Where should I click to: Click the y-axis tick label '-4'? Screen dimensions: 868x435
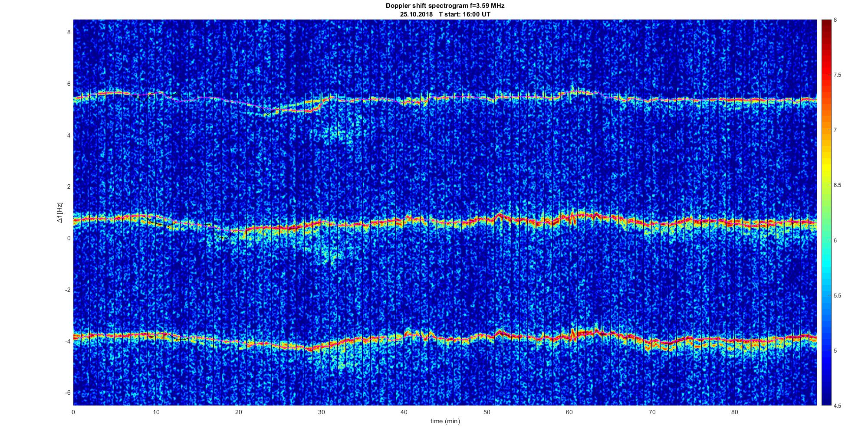(x=68, y=341)
